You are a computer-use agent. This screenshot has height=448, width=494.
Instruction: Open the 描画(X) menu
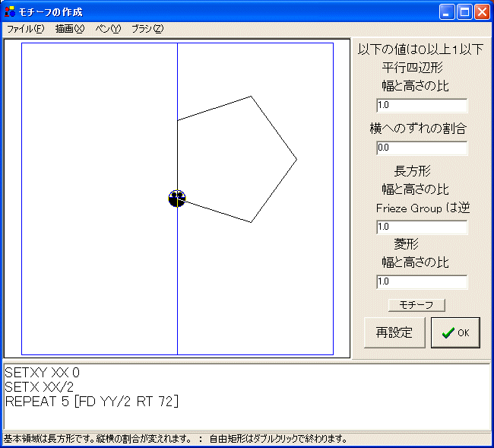(x=70, y=29)
